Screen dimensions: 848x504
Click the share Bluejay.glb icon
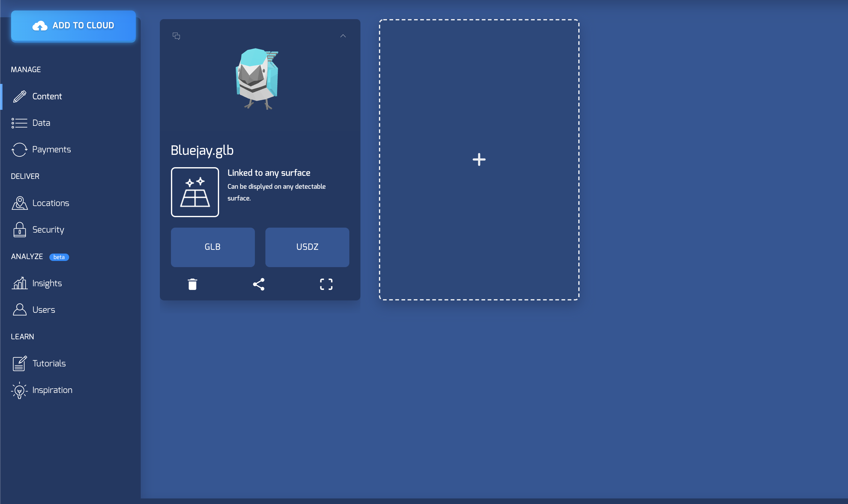259,284
